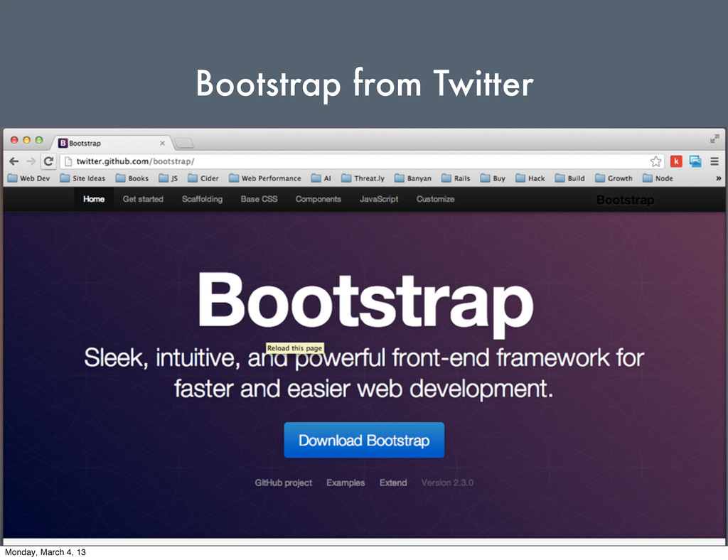This screenshot has height=560, width=728.
Task: Open the GitHub project link
Action: point(283,483)
